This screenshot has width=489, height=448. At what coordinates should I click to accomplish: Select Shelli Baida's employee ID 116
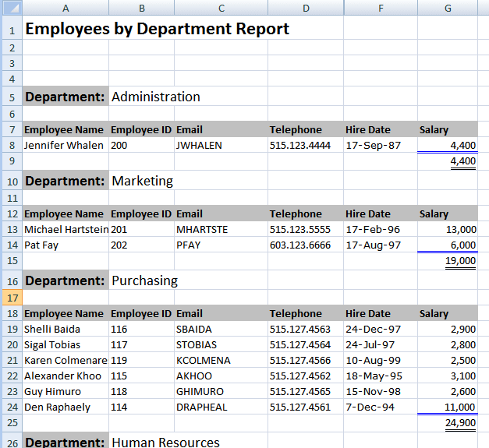[x=119, y=330]
